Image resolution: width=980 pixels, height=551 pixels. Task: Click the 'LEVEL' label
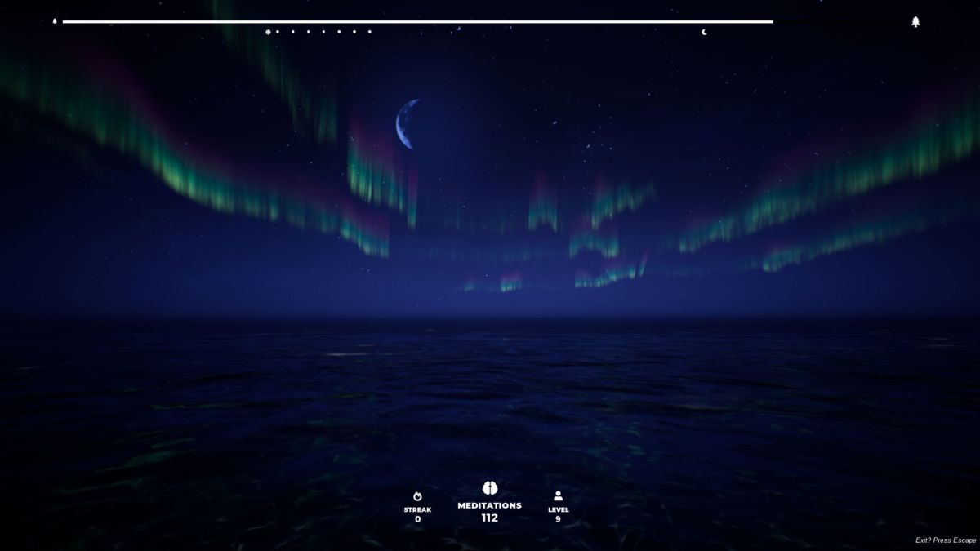point(558,509)
